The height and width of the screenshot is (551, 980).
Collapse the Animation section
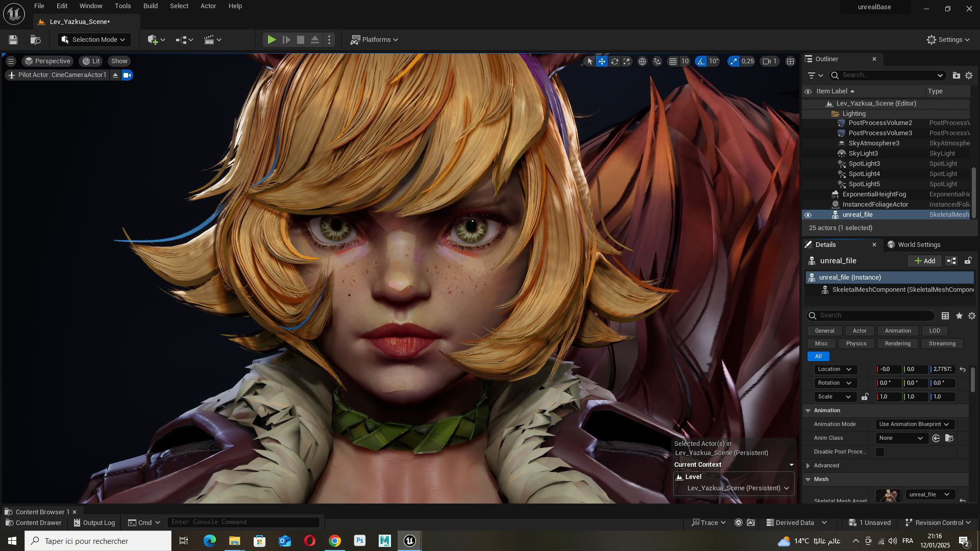coord(808,411)
